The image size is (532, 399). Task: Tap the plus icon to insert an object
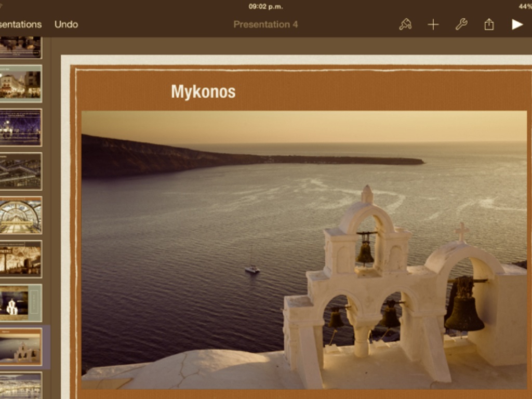(x=433, y=24)
